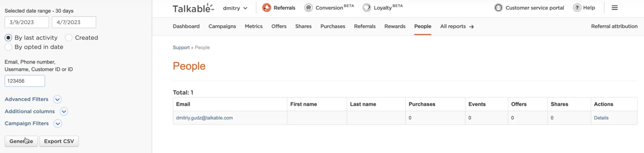This screenshot has height=153, width=644.
Task: Go to the Campaigns tab
Action: pyautogui.click(x=222, y=26)
